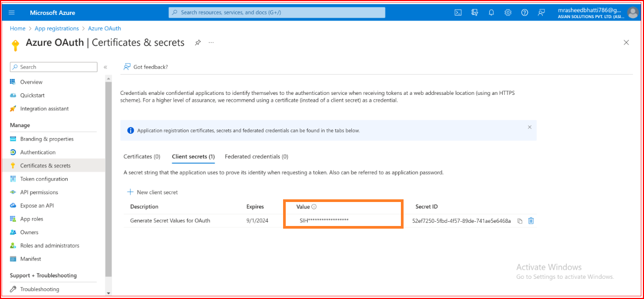Image resolution: width=644 pixels, height=299 pixels.
Task: Focus the global search resources box
Action: pos(277,12)
